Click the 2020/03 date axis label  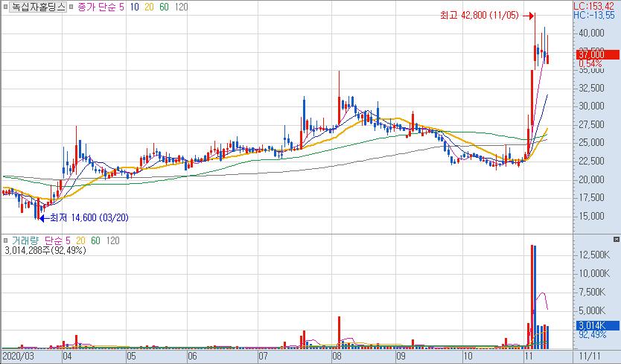click(x=19, y=356)
